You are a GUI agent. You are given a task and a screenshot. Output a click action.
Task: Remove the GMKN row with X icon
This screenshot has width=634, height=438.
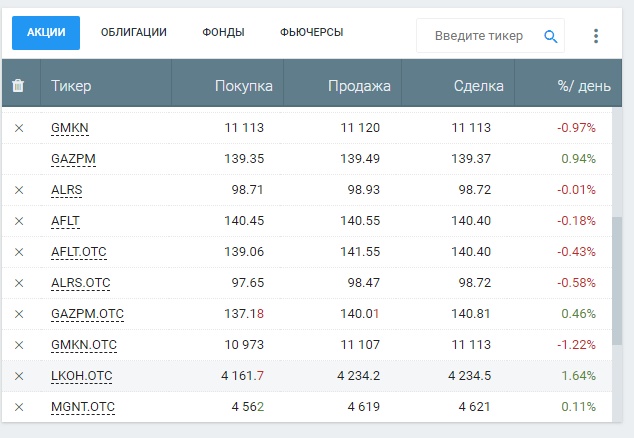[x=19, y=128]
